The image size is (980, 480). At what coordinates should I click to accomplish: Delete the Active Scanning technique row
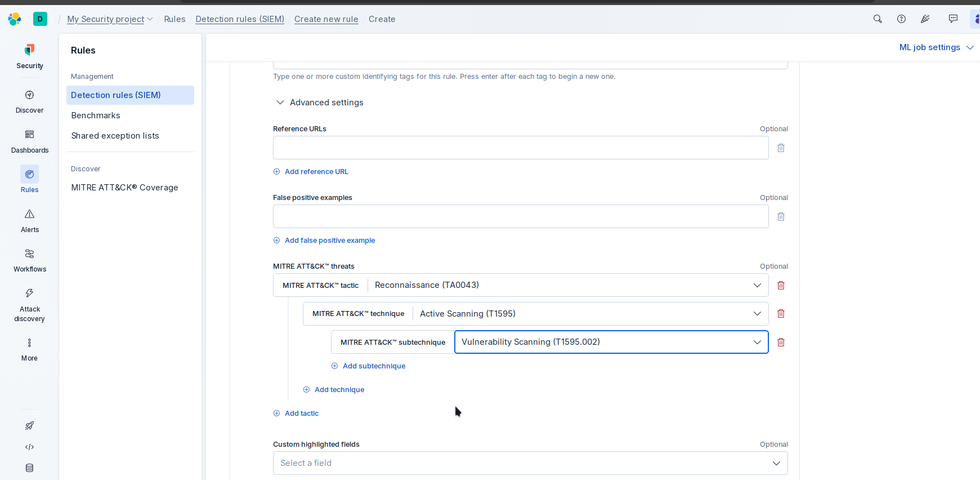click(x=781, y=314)
